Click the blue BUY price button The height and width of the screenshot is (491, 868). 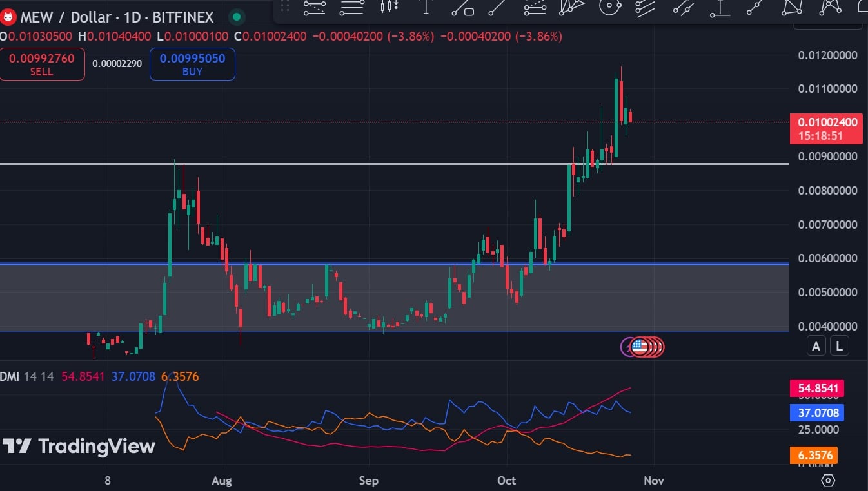click(192, 64)
